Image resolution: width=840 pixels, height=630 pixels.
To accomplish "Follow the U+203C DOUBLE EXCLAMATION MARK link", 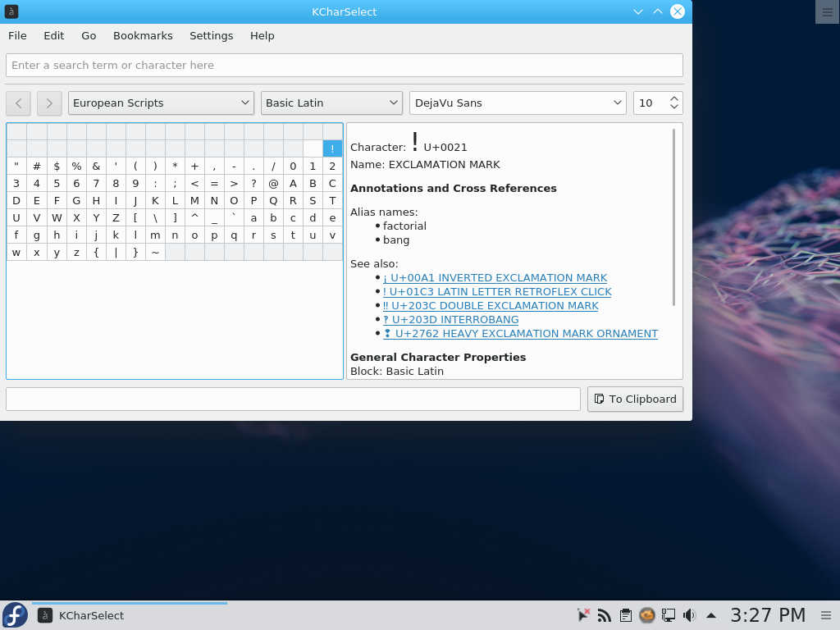I will coord(491,306).
